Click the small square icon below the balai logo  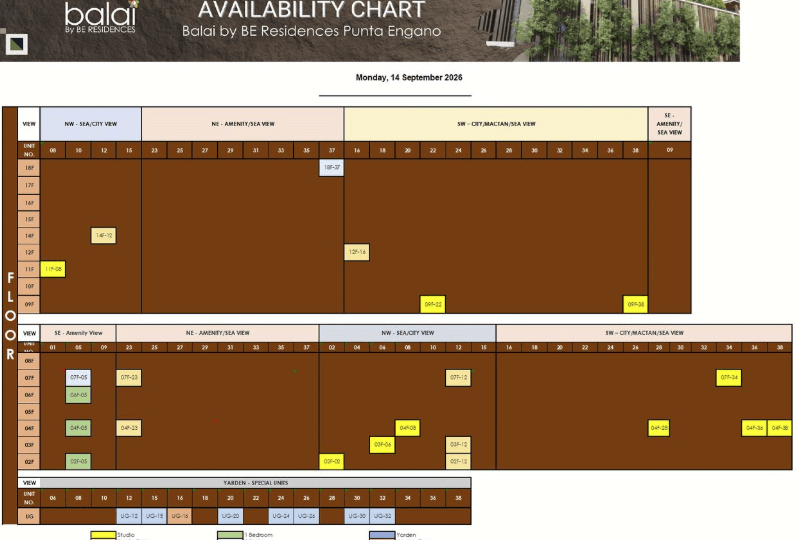[x=16, y=44]
